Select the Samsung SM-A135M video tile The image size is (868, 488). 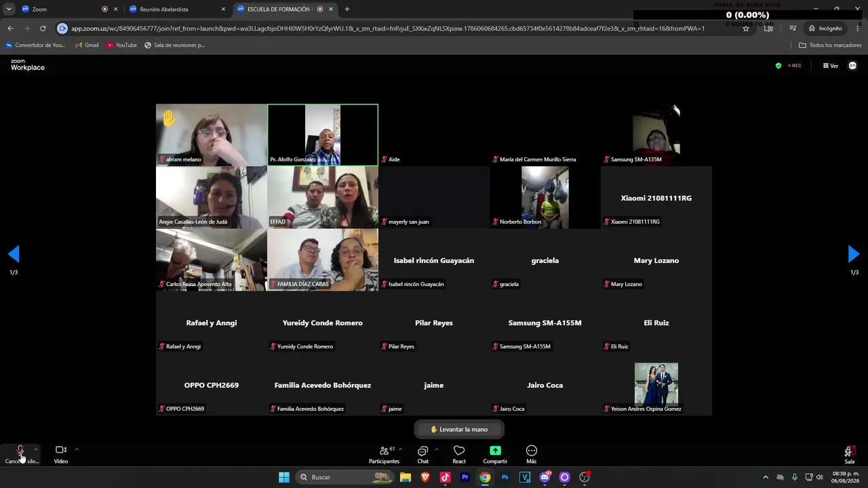(656, 135)
